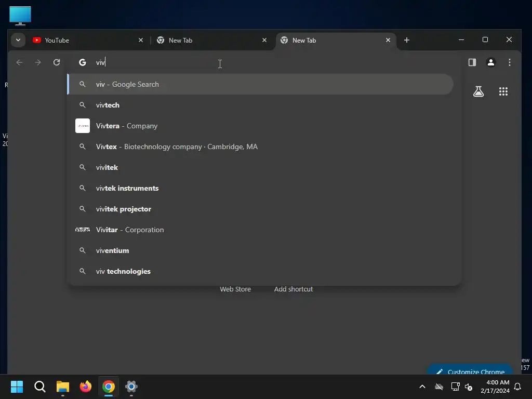Reload the current page
The height and width of the screenshot is (399, 532).
coord(57,62)
